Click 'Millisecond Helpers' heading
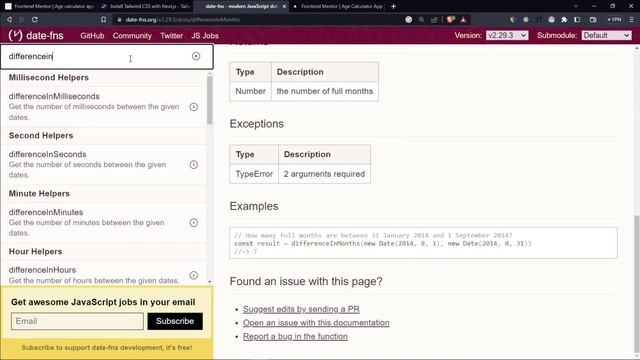The width and height of the screenshot is (640, 360). click(x=49, y=78)
